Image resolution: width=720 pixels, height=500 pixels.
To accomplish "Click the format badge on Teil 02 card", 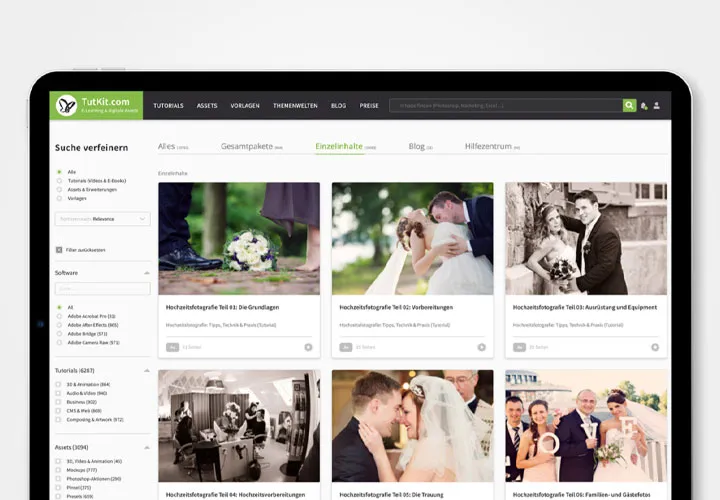I will (346, 348).
